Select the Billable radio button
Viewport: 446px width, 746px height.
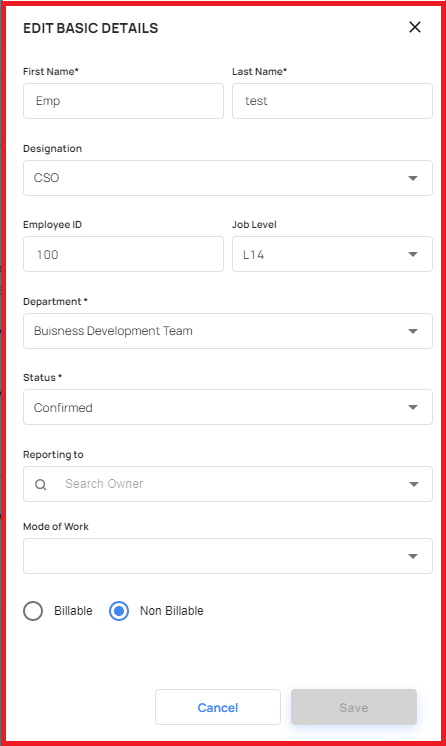(x=33, y=611)
